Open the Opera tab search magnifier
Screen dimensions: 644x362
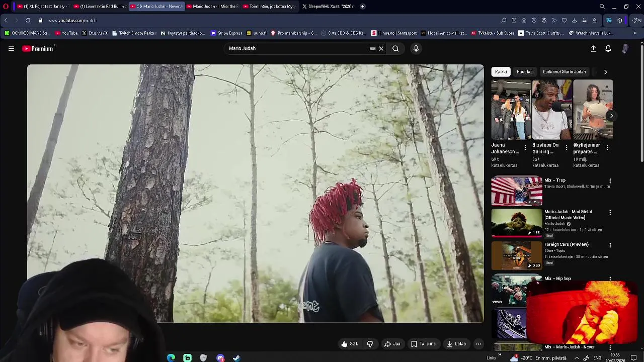pyautogui.click(x=602, y=7)
